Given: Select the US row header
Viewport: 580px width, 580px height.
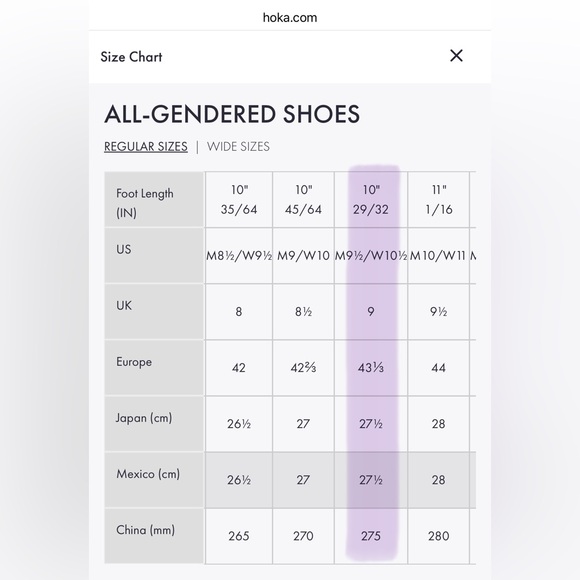Looking at the screenshot, I should pos(154,256).
